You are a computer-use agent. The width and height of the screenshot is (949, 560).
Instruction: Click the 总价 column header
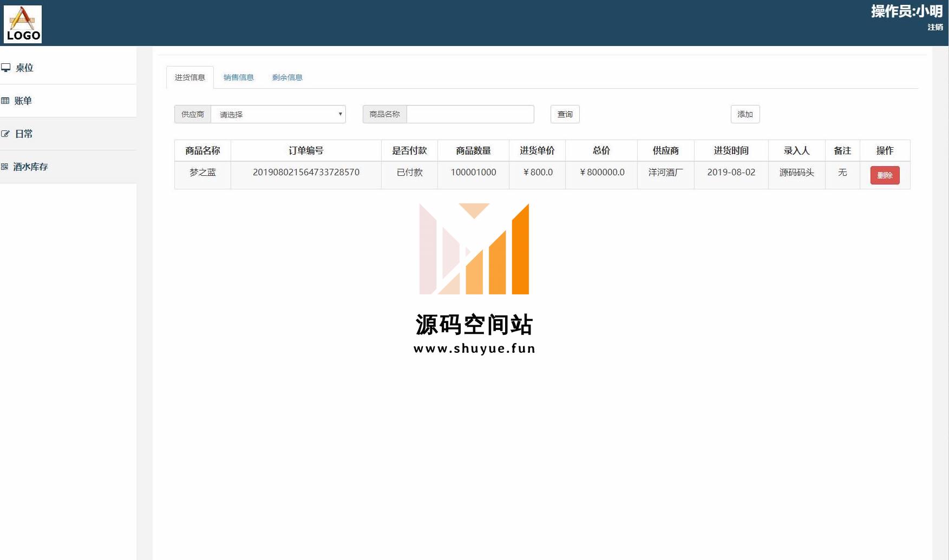[x=601, y=150]
